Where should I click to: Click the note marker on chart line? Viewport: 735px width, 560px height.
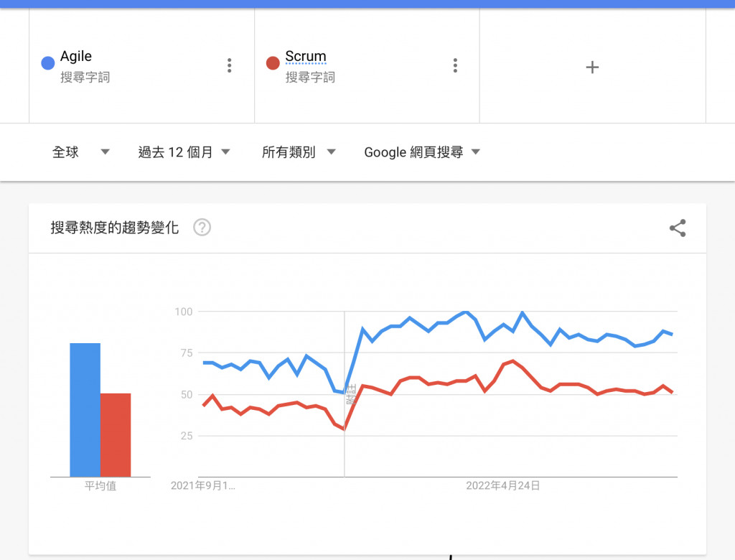coord(352,394)
